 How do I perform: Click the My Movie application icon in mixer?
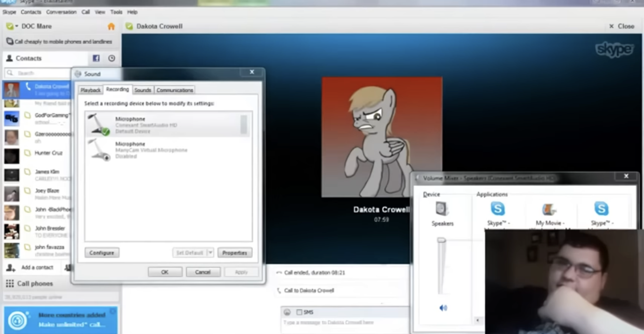click(549, 209)
